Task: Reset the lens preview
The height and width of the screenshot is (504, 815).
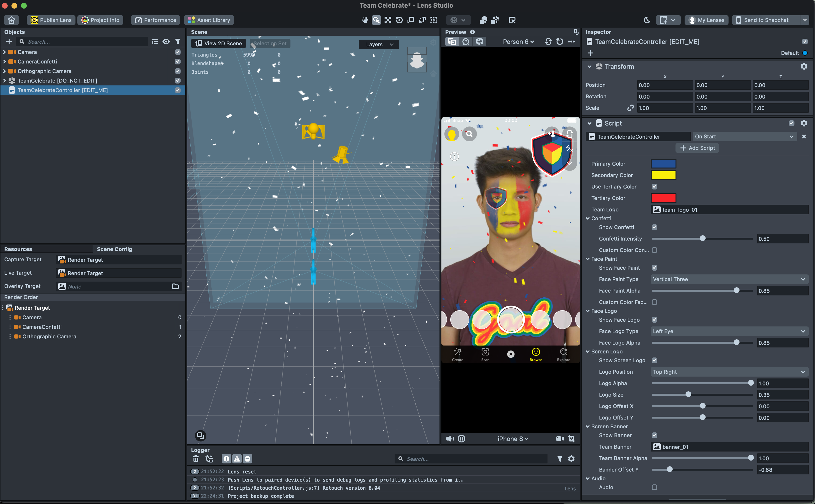Action: pos(559,41)
